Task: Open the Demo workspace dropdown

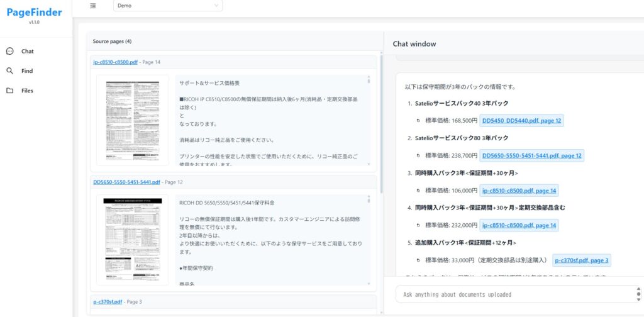Action: pos(168,6)
